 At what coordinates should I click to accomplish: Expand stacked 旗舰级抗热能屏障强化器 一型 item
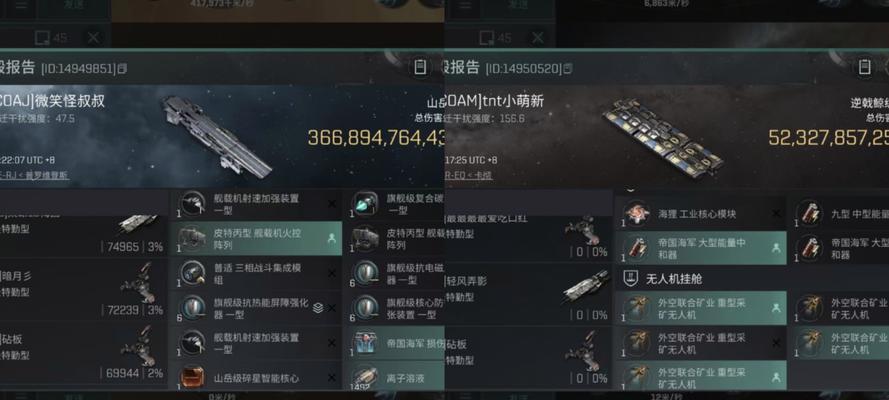[318, 308]
